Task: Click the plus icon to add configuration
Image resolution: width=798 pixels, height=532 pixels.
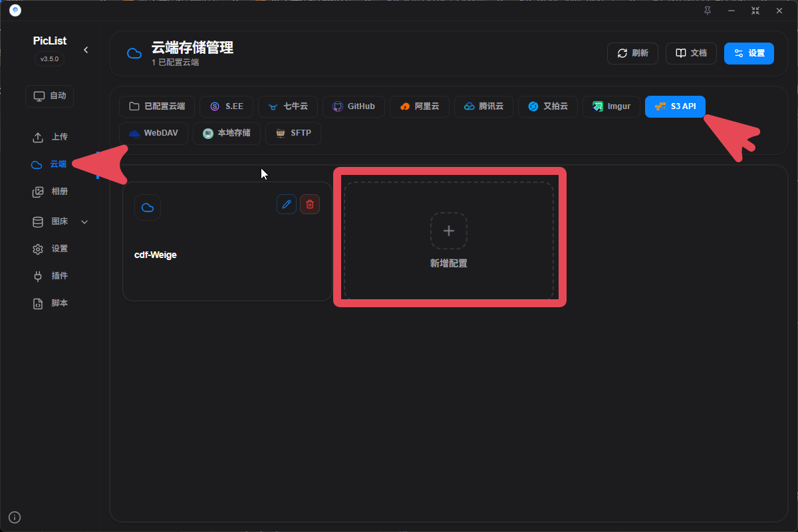Action: pos(449,231)
